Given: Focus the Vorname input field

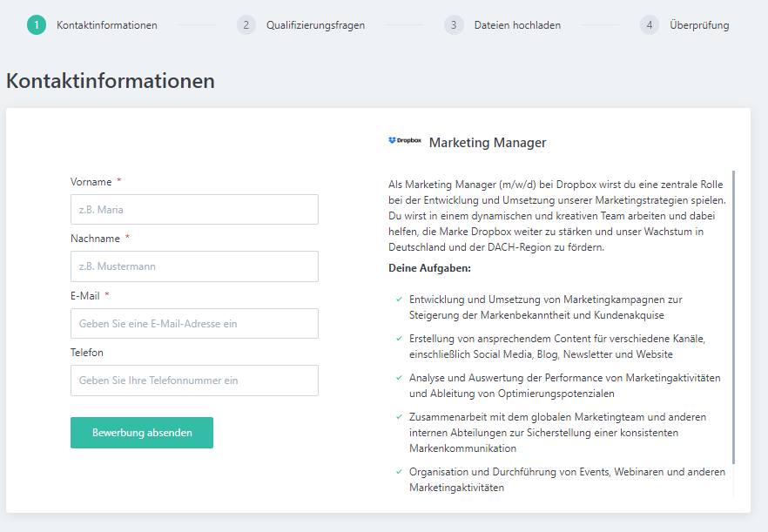Looking at the screenshot, I should tap(194, 210).
